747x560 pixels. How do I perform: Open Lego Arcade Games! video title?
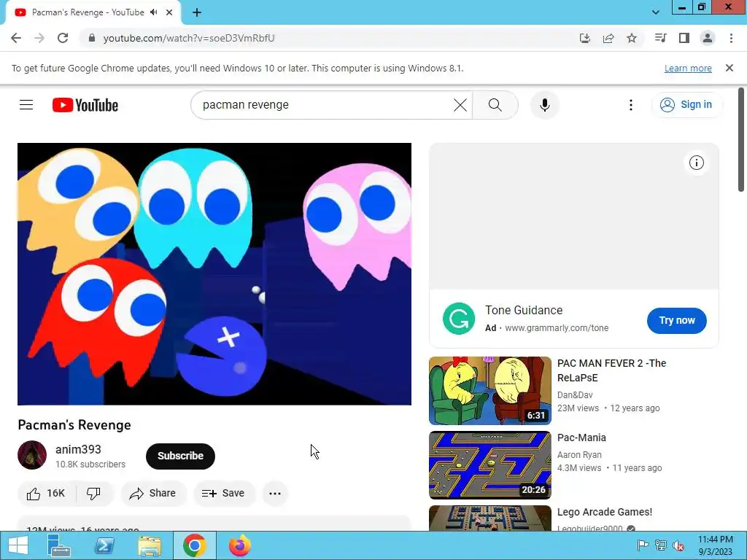pos(605,512)
